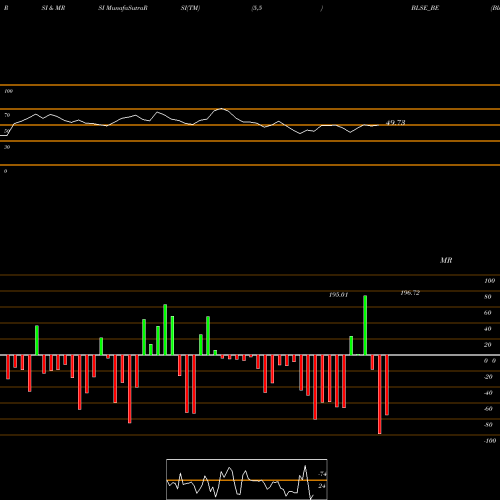
Task: Click the MR axis label 60
Action: point(488,313)
